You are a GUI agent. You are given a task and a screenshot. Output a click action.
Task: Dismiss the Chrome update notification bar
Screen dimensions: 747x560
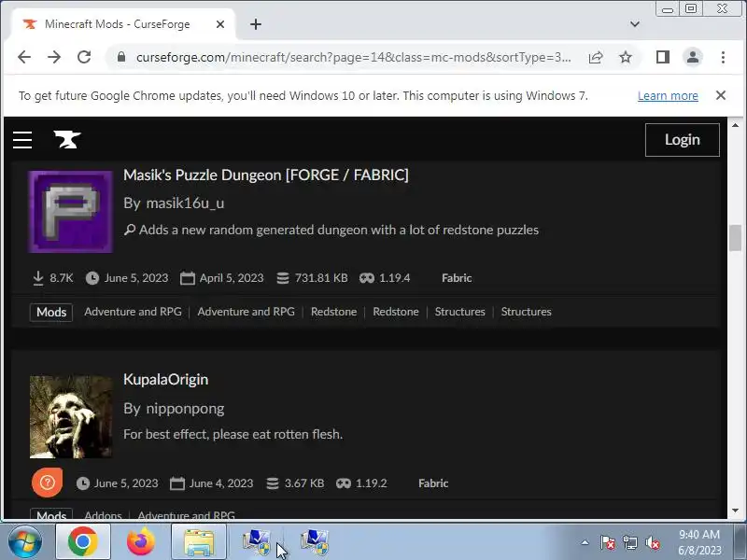point(721,96)
